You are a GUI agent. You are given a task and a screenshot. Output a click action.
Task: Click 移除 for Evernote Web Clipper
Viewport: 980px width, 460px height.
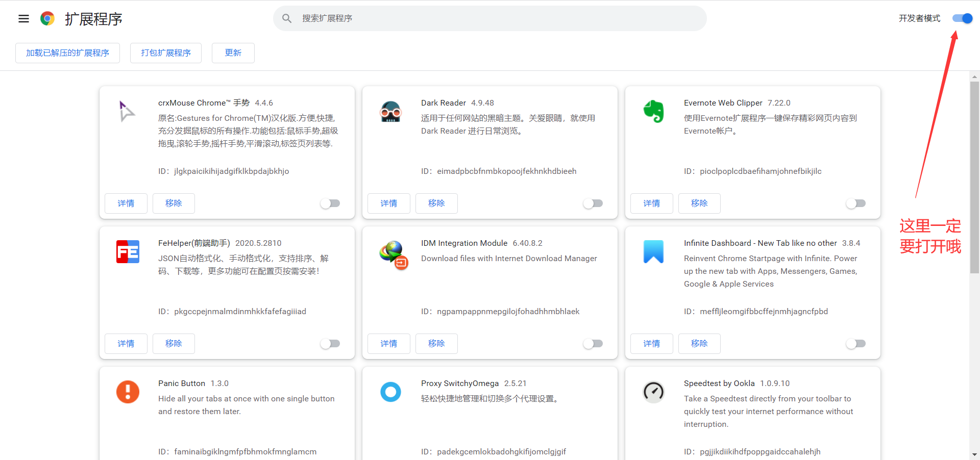pyautogui.click(x=699, y=203)
